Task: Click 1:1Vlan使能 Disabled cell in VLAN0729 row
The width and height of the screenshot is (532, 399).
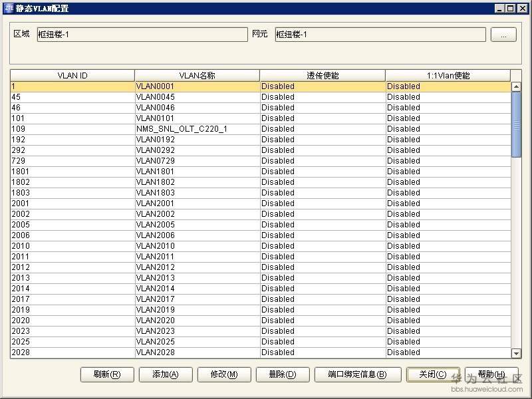Action: tap(448, 161)
